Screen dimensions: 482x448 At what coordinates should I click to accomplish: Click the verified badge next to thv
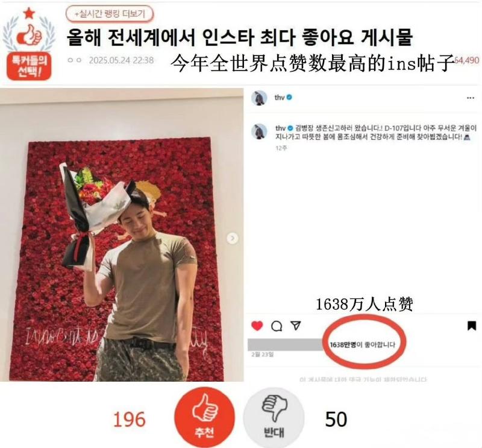[x=289, y=98]
